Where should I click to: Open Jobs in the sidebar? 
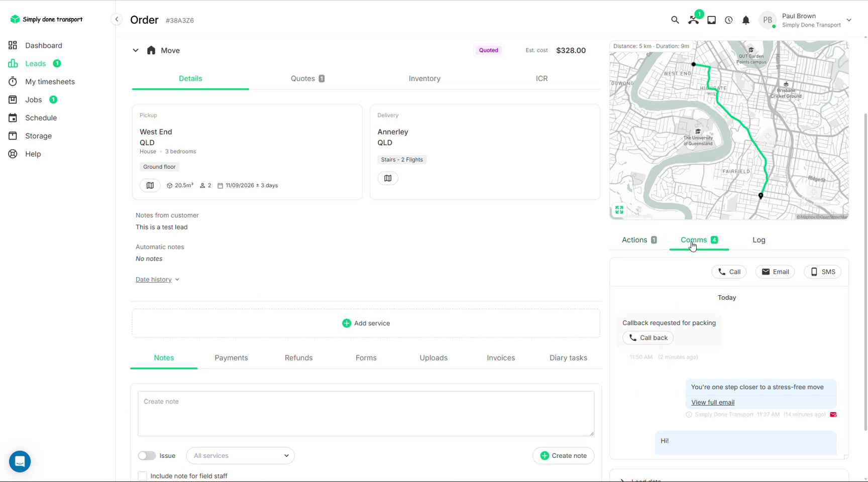click(x=33, y=99)
